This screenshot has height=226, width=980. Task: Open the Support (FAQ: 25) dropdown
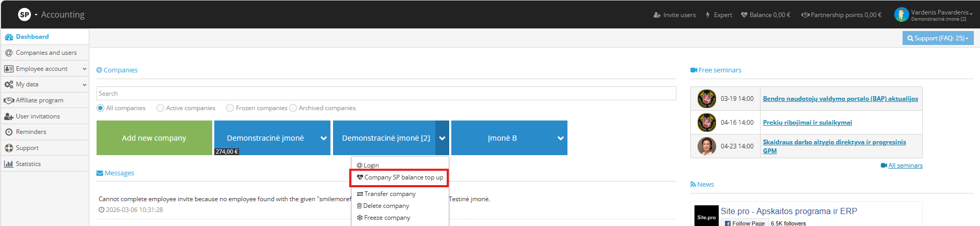[937, 38]
